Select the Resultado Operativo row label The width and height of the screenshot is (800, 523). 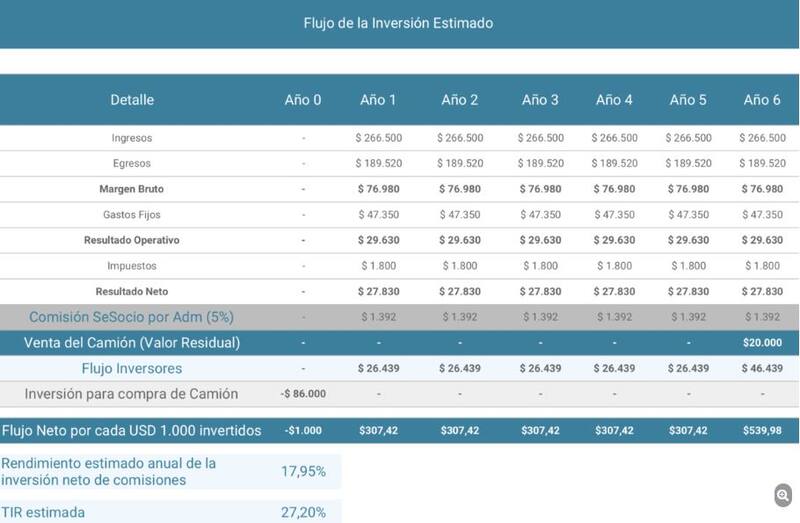[x=132, y=241]
